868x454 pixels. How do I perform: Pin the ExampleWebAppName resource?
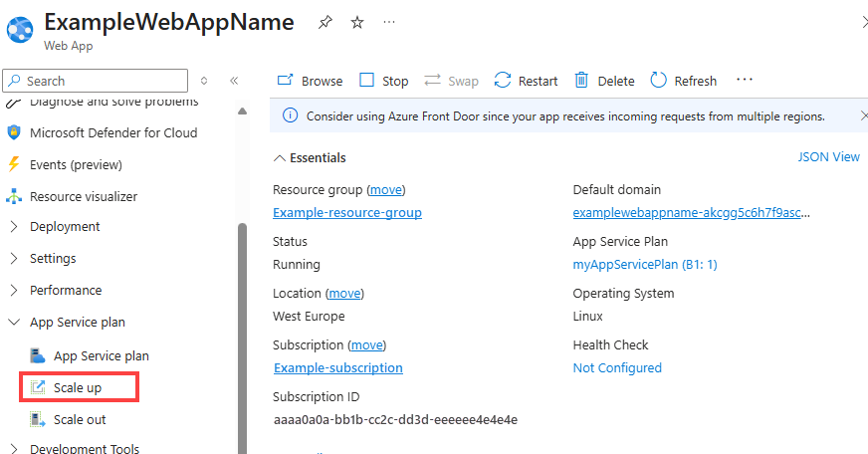click(325, 23)
